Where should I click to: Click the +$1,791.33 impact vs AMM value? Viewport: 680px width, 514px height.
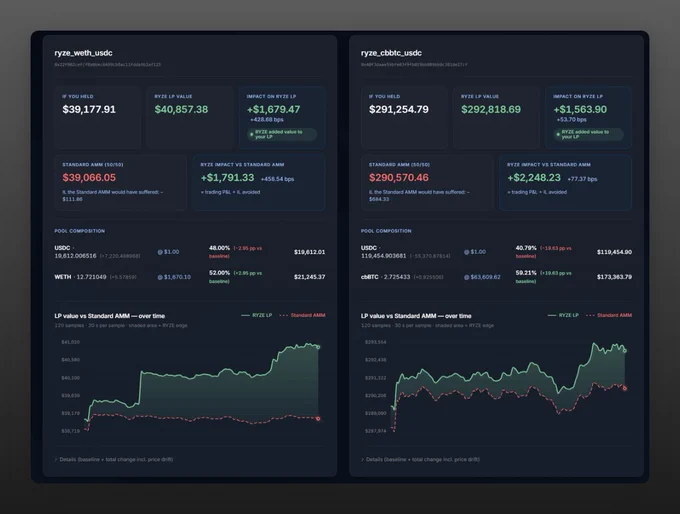227,177
